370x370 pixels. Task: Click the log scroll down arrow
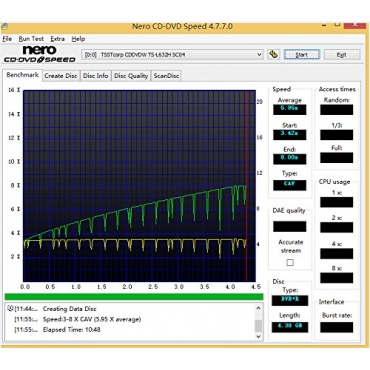(259, 336)
